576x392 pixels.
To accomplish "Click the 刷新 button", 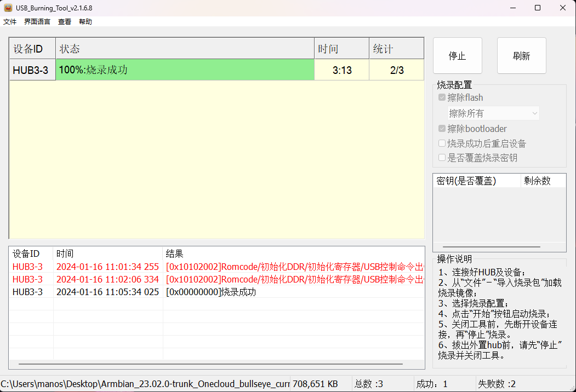I will click(x=521, y=56).
